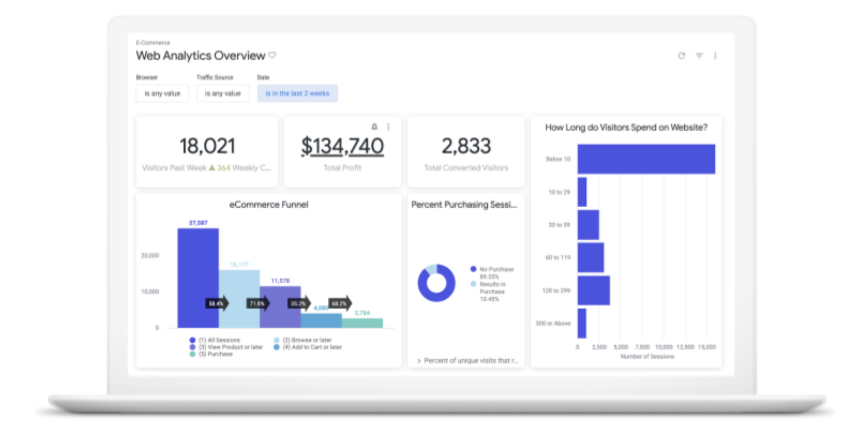Toggle '(2) Browse or later' legend item
This screenshot has width=868, height=437.
[303, 340]
